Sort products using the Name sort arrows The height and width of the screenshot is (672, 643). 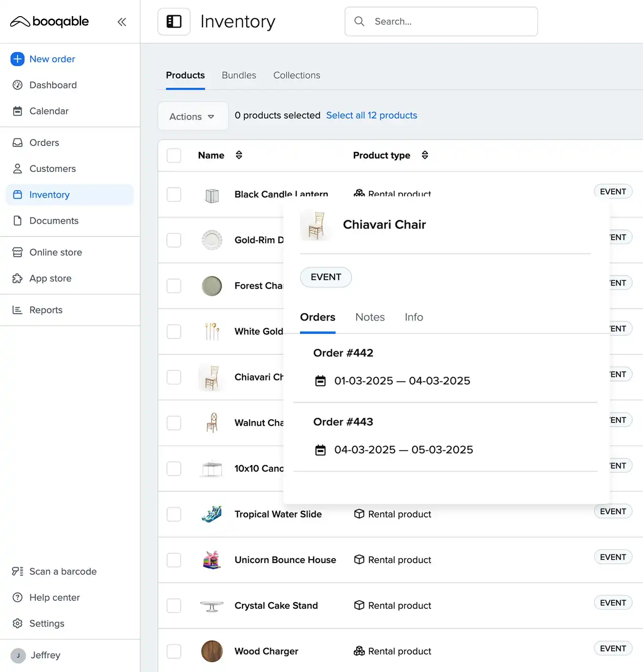click(239, 155)
